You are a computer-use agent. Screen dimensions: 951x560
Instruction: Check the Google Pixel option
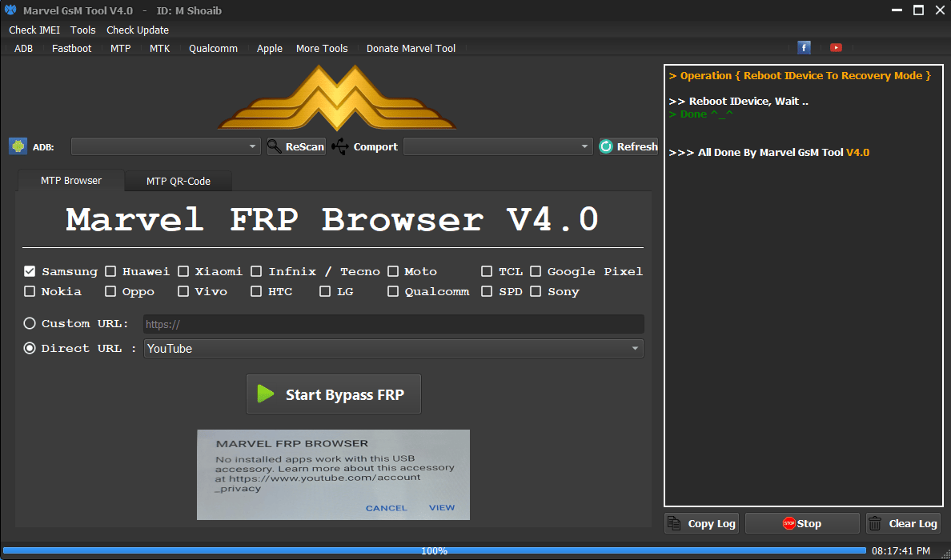pyautogui.click(x=535, y=271)
